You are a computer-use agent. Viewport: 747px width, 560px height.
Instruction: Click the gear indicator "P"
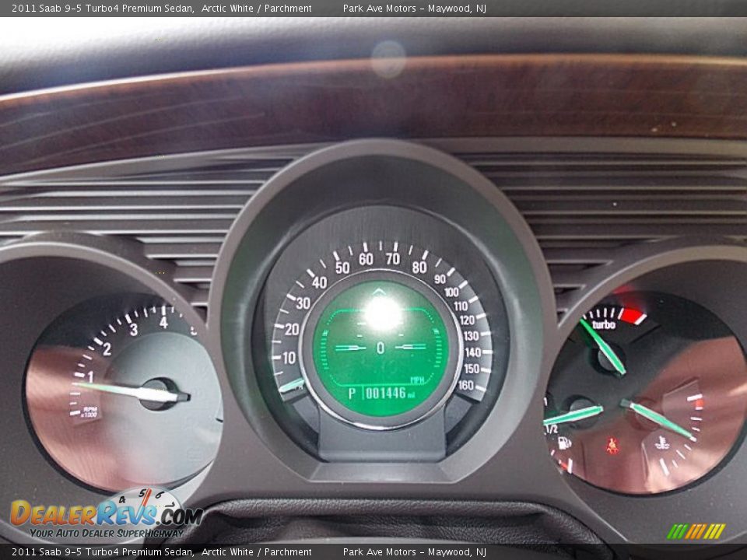[352, 394]
